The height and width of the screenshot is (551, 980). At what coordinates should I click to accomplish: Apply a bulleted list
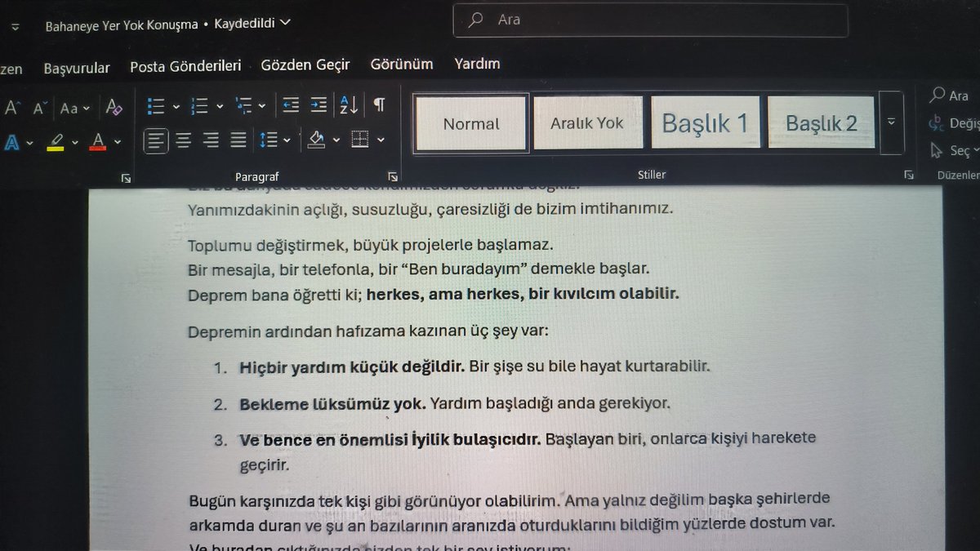[x=156, y=106]
